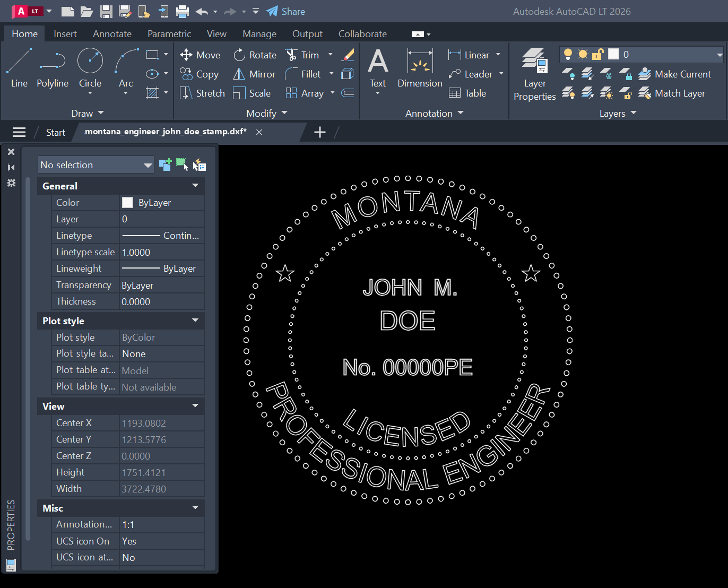
Task: Expand the Draw panel dropdown
Action: click(x=88, y=113)
